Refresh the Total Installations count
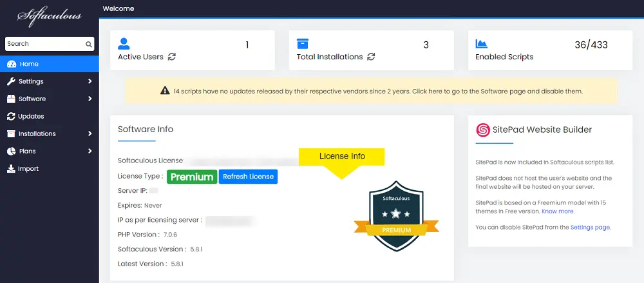The width and height of the screenshot is (644, 283). (371, 57)
